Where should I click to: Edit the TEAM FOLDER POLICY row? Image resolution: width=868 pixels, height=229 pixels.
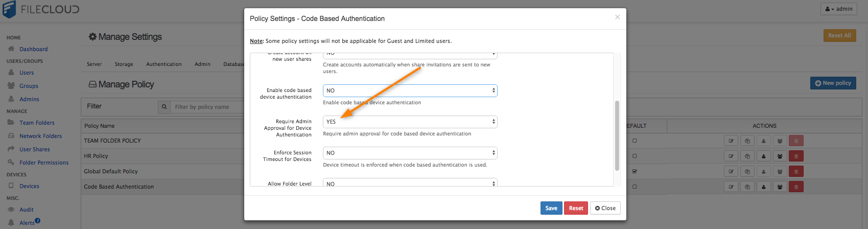[731, 141]
